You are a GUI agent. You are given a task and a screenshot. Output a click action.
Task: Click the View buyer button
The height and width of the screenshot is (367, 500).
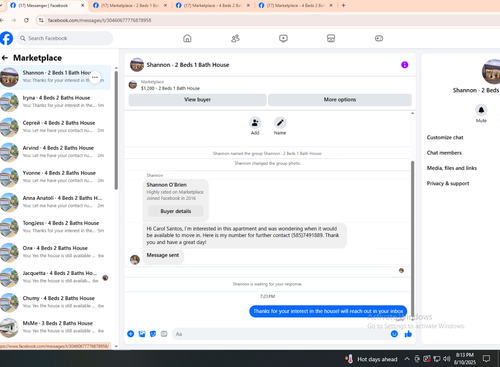pyautogui.click(x=197, y=100)
